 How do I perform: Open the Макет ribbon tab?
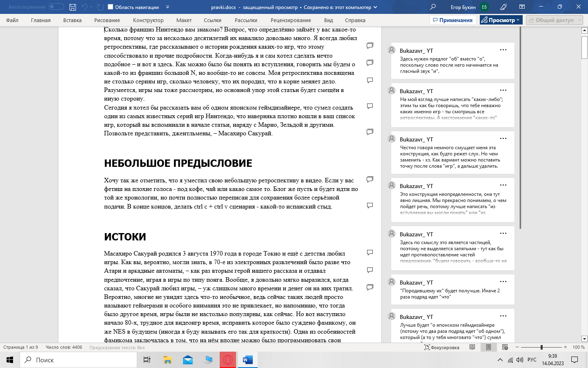184,20
